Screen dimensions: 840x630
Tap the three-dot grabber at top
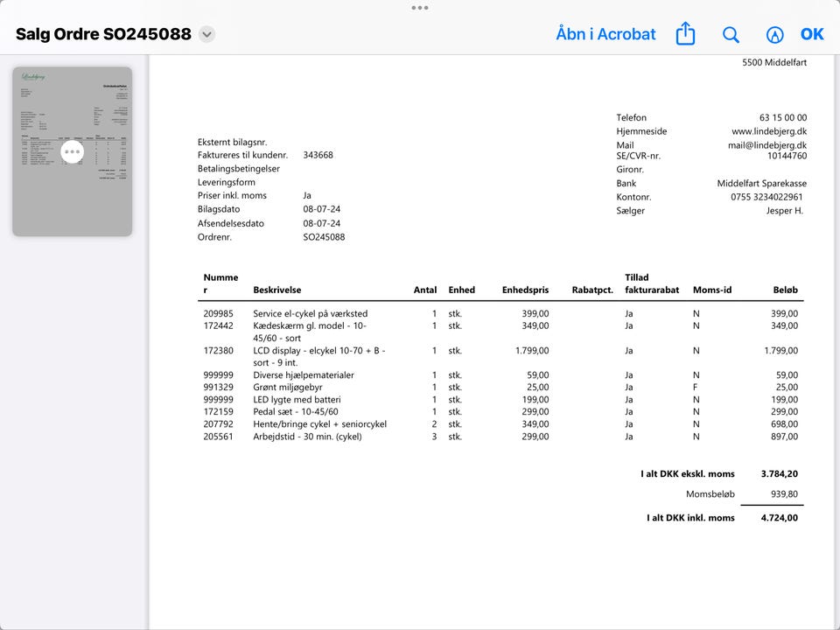[x=419, y=8]
